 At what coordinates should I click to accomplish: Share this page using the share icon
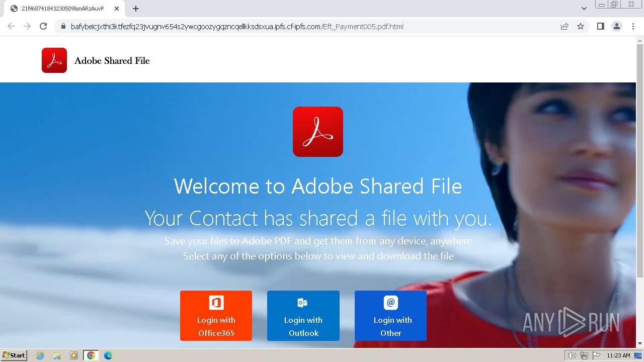(565, 27)
